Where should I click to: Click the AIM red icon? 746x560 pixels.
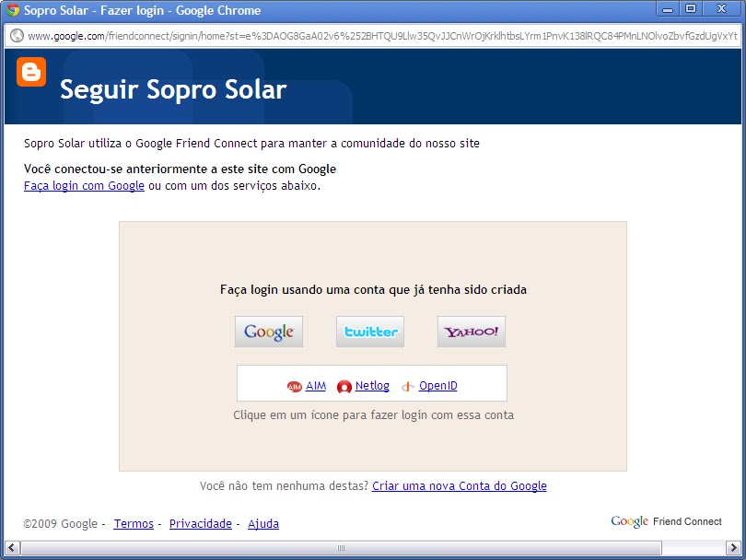pyautogui.click(x=295, y=387)
